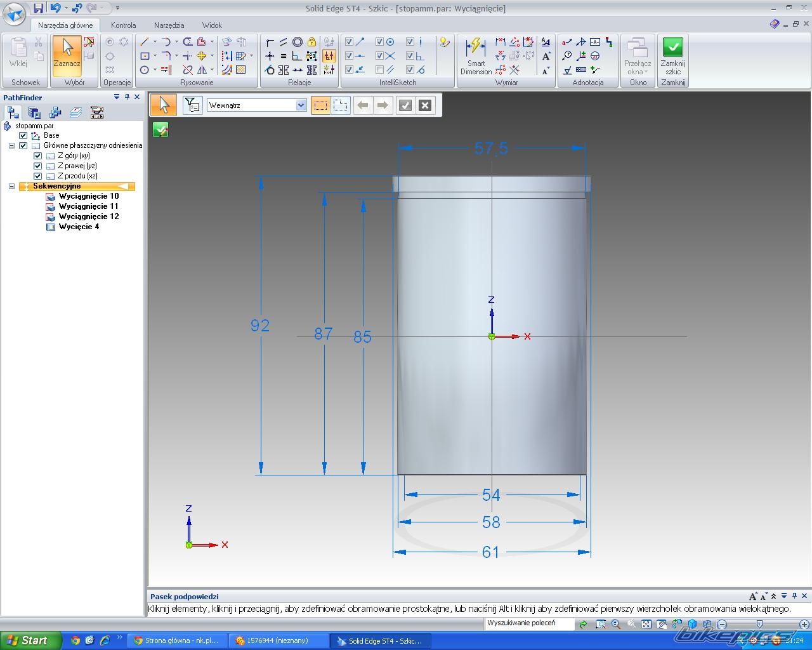This screenshot has width=812, height=650.
Task: Click the Windows Start button
Action: (x=30, y=640)
